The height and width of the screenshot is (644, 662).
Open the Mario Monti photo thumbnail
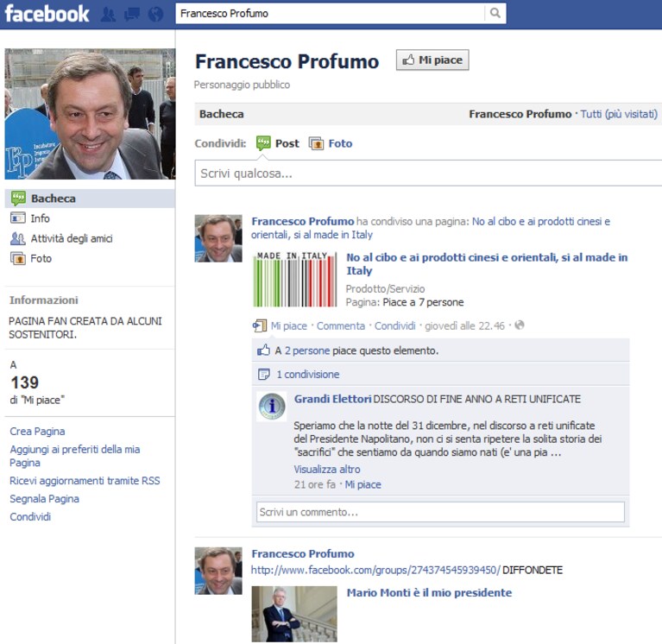(x=294, y=614)
